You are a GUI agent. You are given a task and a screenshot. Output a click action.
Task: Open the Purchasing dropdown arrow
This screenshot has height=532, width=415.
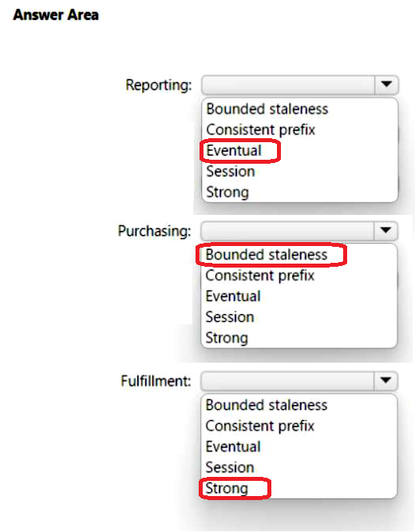[x=385, y=231]
